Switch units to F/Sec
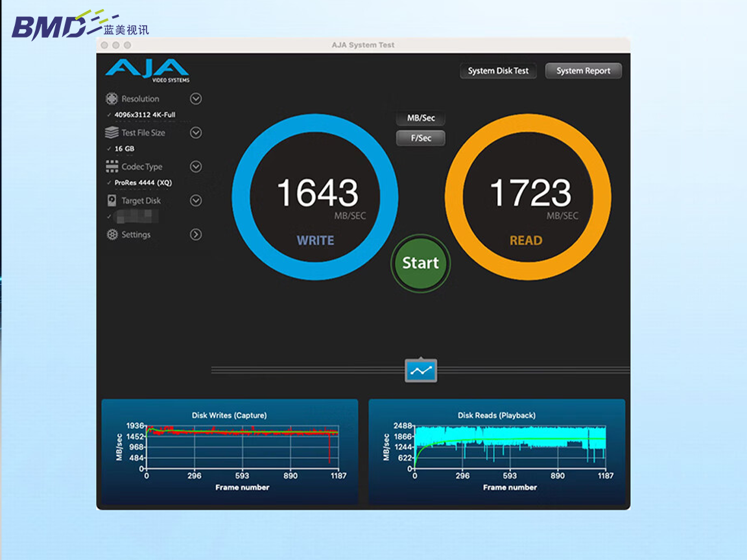This screenshot has width=747, height=560. click(421, 138)
